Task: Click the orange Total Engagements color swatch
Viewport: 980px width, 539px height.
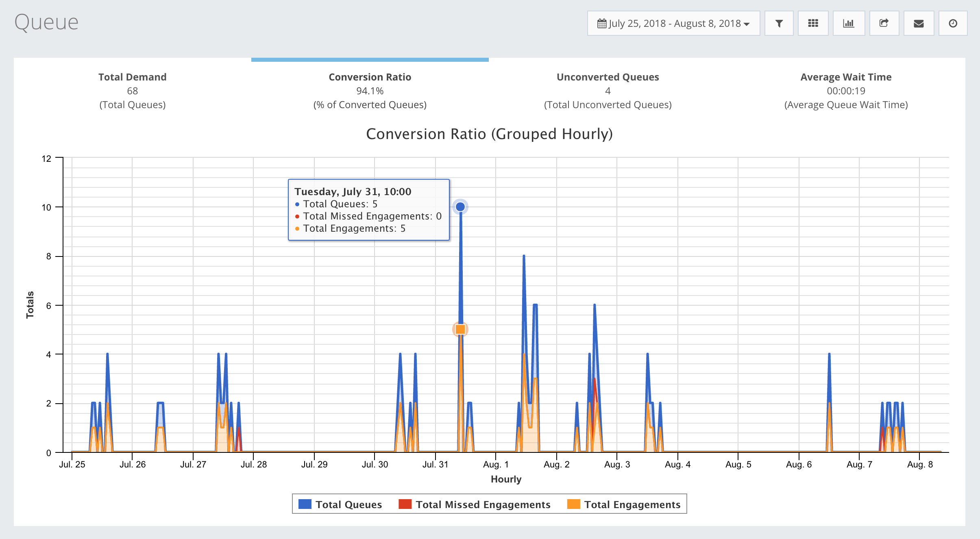Action: tap(574, 504)
